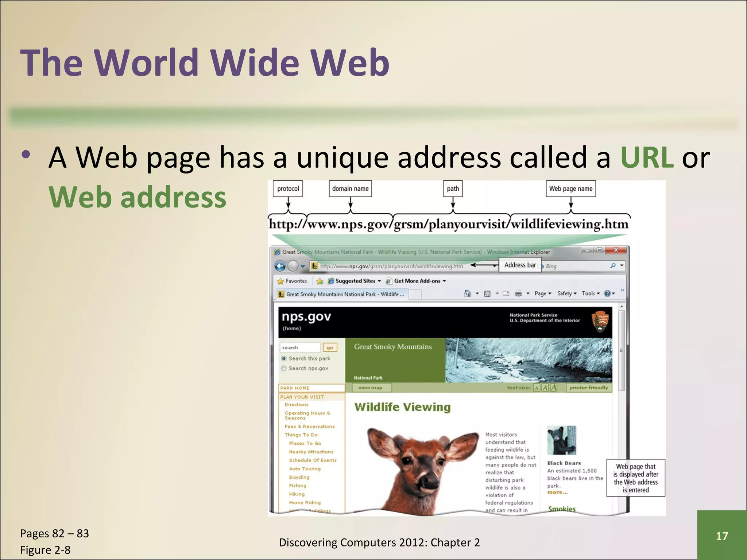Viewport: 747px width, 560px height.
Task: Click the magnifier search icon in Bing box
Action: pos(613,266)
